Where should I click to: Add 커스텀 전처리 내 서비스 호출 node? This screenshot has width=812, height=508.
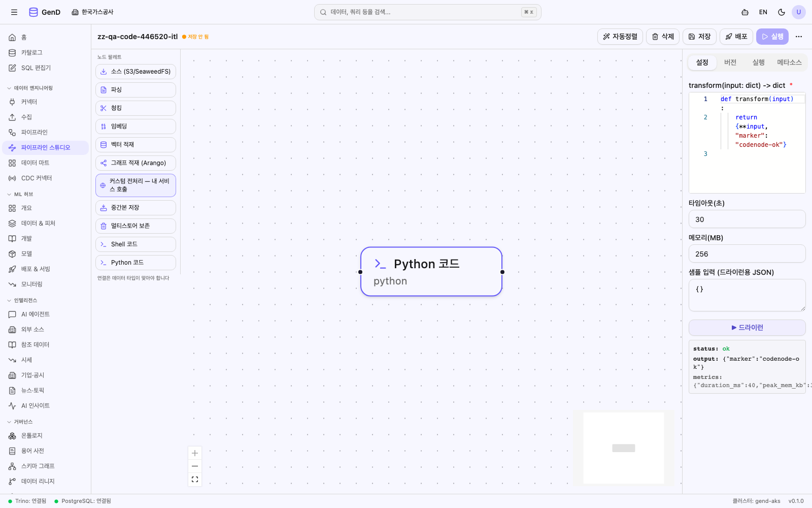coord(136,185)
